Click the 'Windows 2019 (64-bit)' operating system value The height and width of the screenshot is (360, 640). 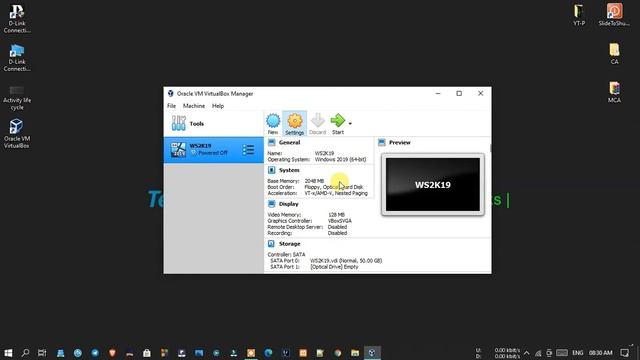click(x=340, y=160)
